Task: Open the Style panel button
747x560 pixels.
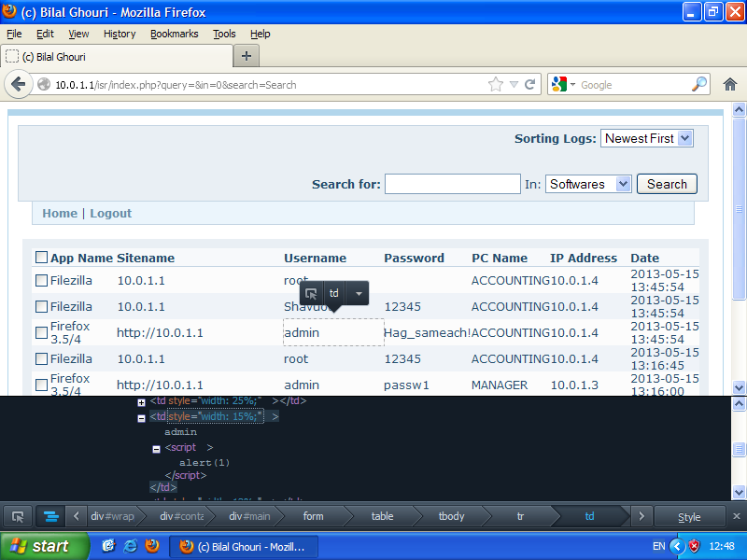Action: [x=689, y=516]
